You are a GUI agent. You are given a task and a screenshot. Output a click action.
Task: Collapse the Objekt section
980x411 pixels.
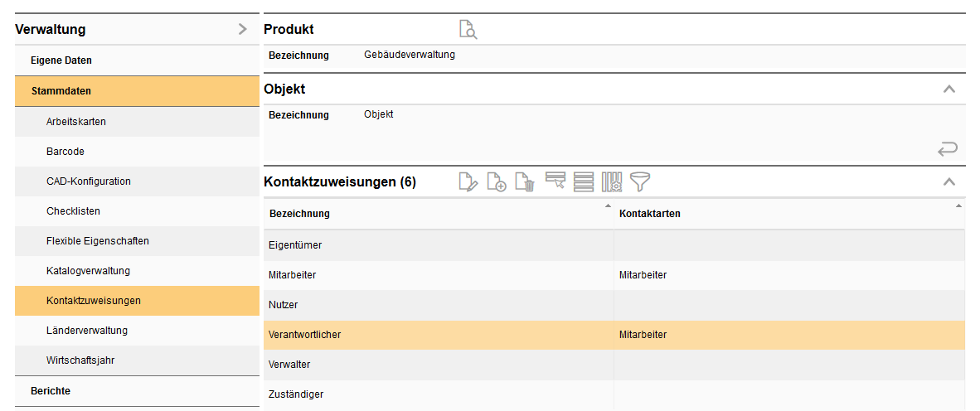point(949,89)
